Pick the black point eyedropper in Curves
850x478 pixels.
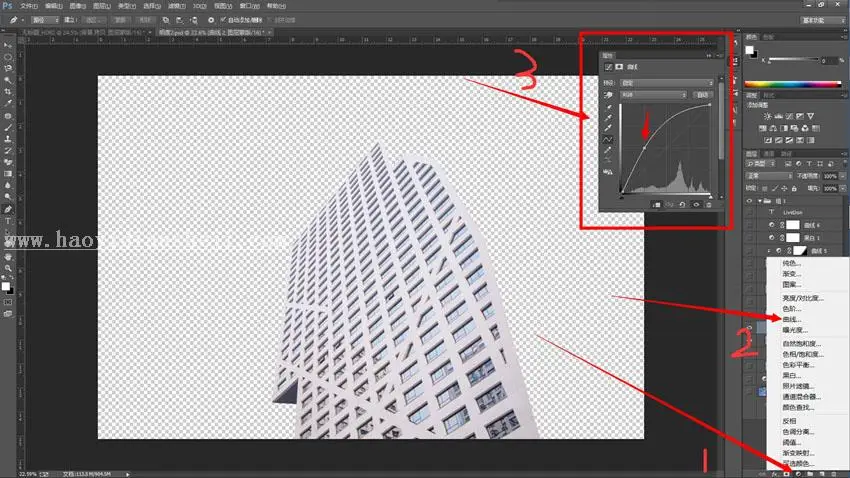(608, 107)
